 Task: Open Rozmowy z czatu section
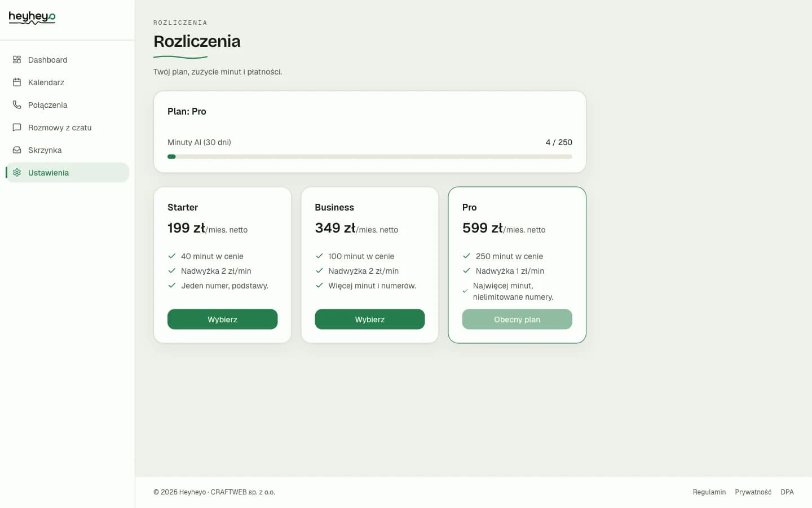point(68,128)
